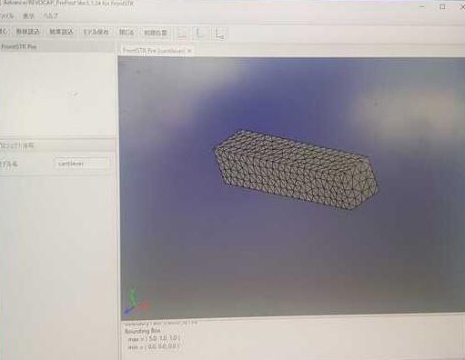Viewport: 465px width, 360px height.
Task: Click the 開く toolbar button
Action: (4, 32)
